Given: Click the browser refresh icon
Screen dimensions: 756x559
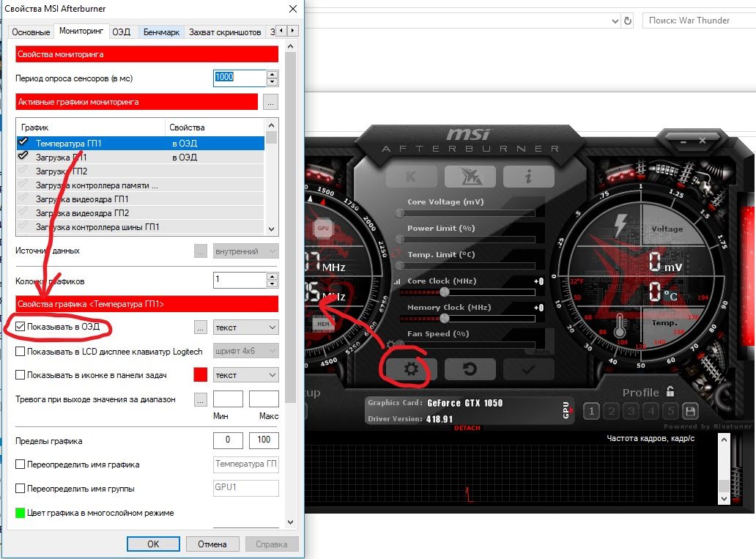Looking at the screenshot, I should [x=628, y=21].
